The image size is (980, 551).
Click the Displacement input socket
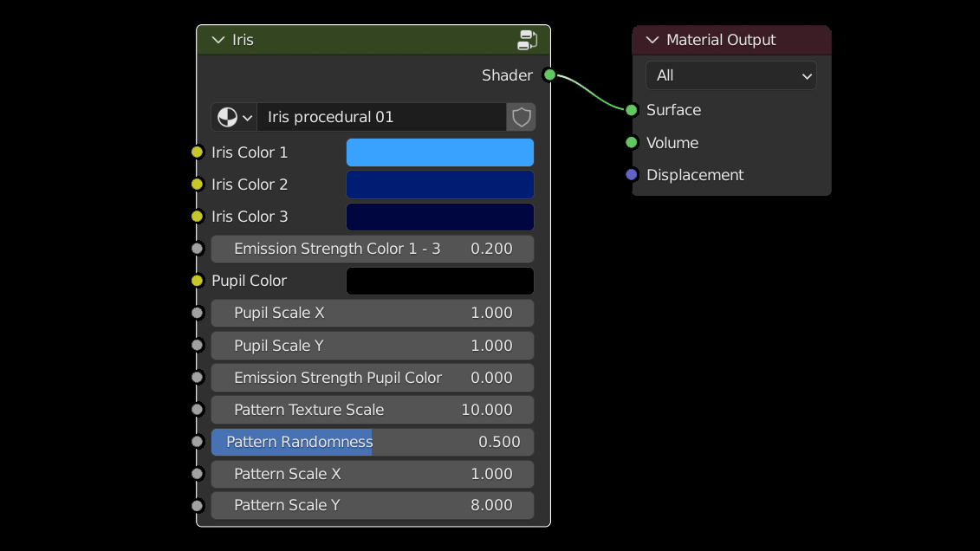tap(632, 175)
